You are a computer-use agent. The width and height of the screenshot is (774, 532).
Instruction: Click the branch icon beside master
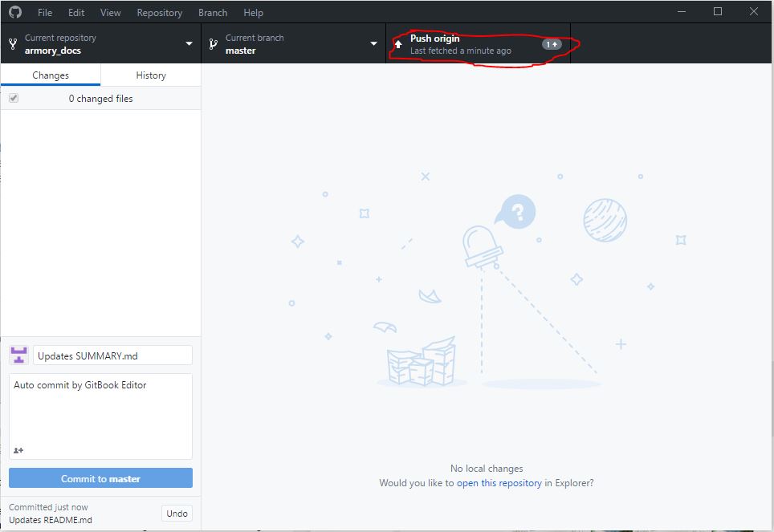tap(214, 44)
